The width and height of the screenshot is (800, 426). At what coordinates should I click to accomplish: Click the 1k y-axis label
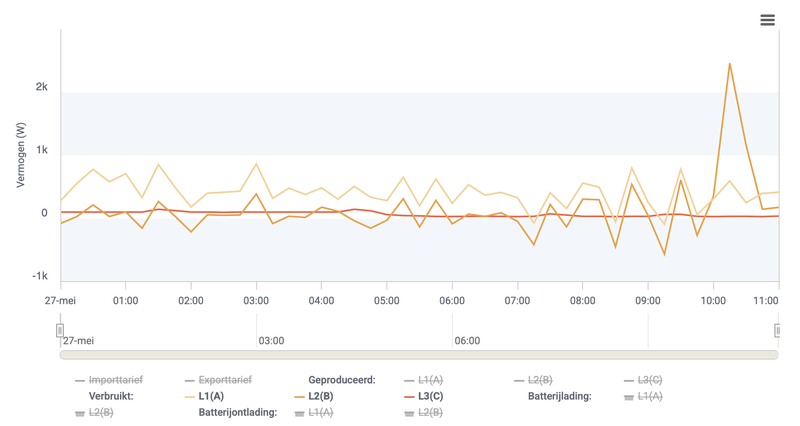click(41, 150)
